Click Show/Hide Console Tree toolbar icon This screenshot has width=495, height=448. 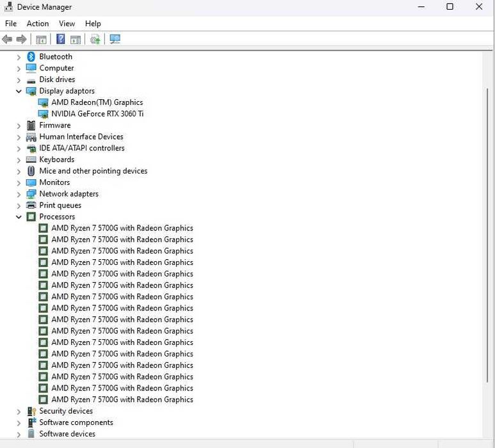point(41,40)
